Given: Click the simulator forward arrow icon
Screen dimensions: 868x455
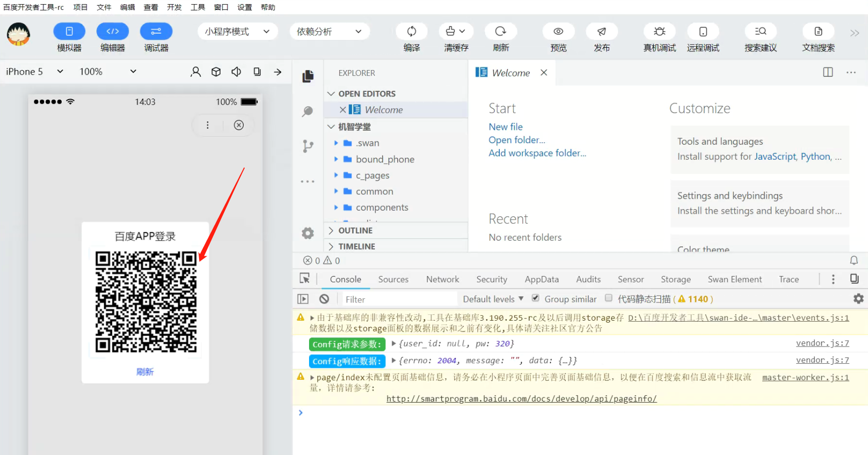Looking at the screenshot, I should click(278, 72).
